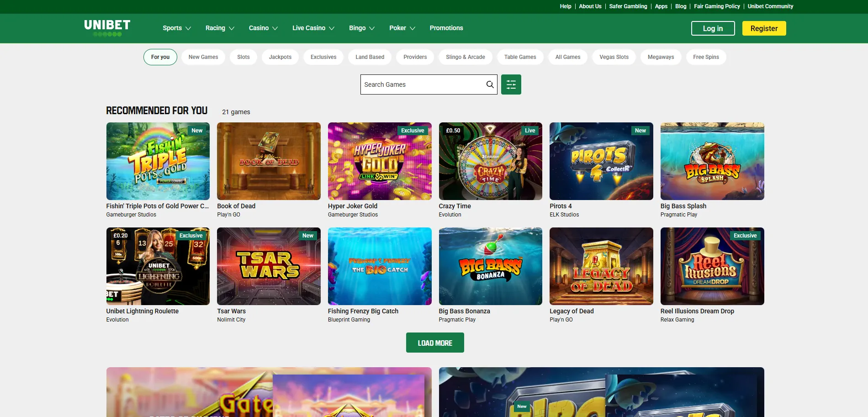Click the search magnifier icon
This screenshot has width=868, height=417.
tap(490, 84)
